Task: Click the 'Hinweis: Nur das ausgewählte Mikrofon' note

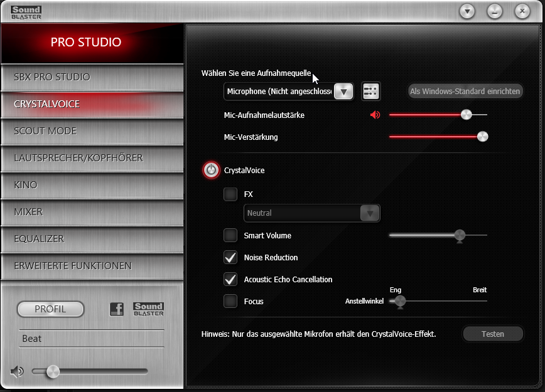Action: 318,334
